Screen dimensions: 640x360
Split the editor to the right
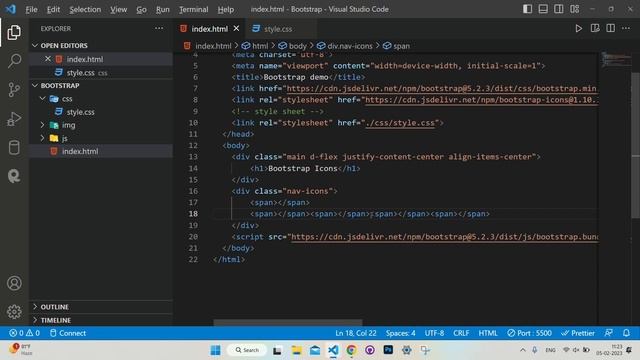(610, 29)
